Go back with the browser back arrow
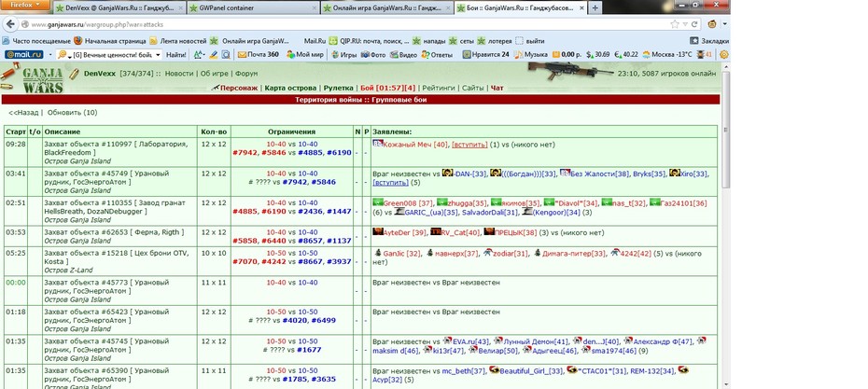The width and height of the screenshot is (868, 389). pyautogui.click(x=10, y=24)
